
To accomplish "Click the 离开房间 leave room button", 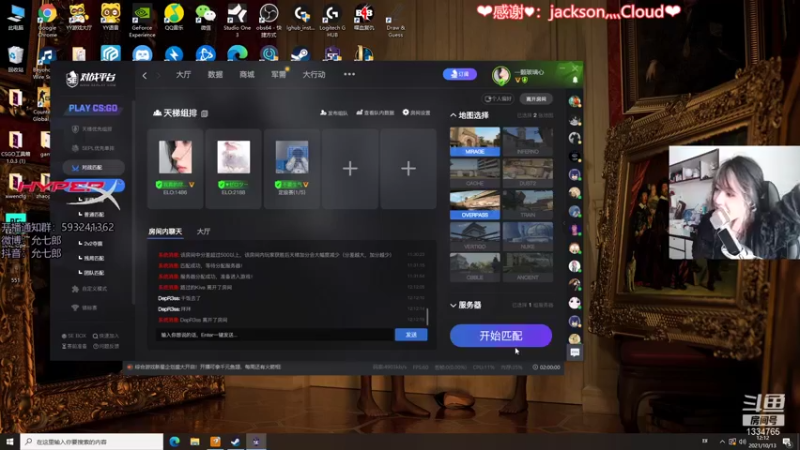I will [536, 98].
